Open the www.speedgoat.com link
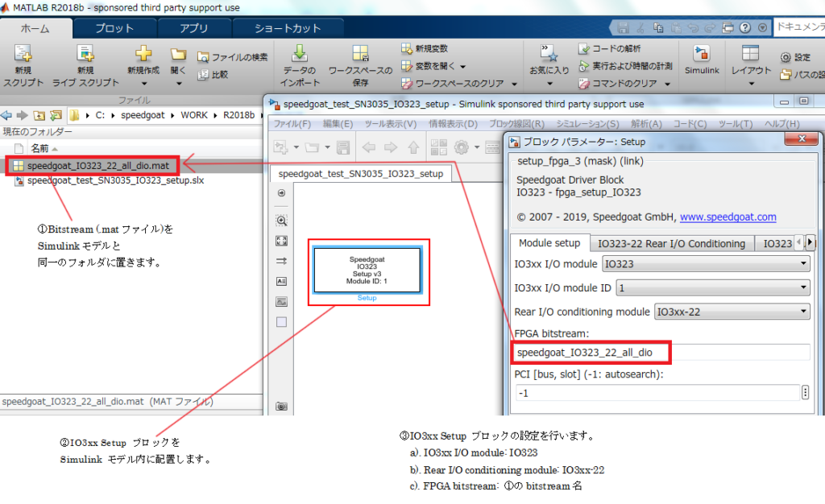 [728, 216]
